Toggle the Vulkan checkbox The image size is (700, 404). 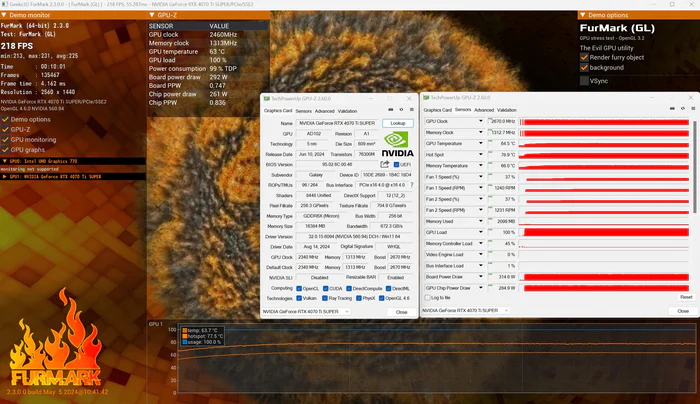click(x=299, y=298)
